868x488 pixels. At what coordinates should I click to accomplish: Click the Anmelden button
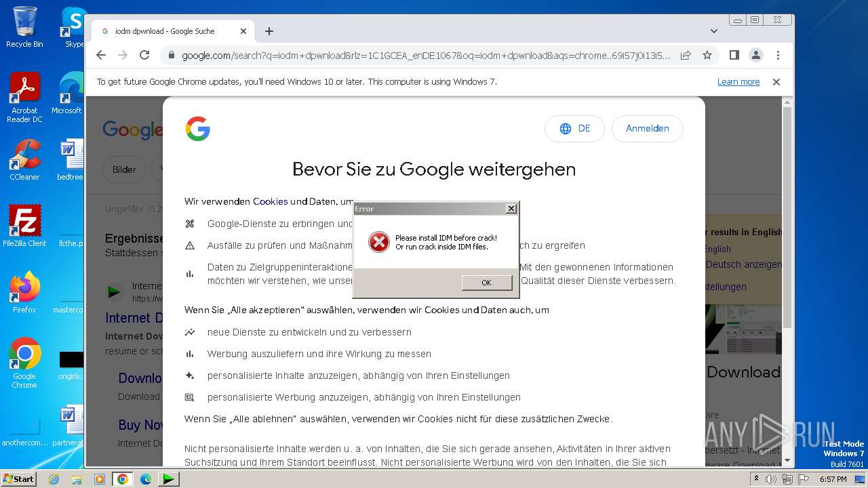point(647,129)
